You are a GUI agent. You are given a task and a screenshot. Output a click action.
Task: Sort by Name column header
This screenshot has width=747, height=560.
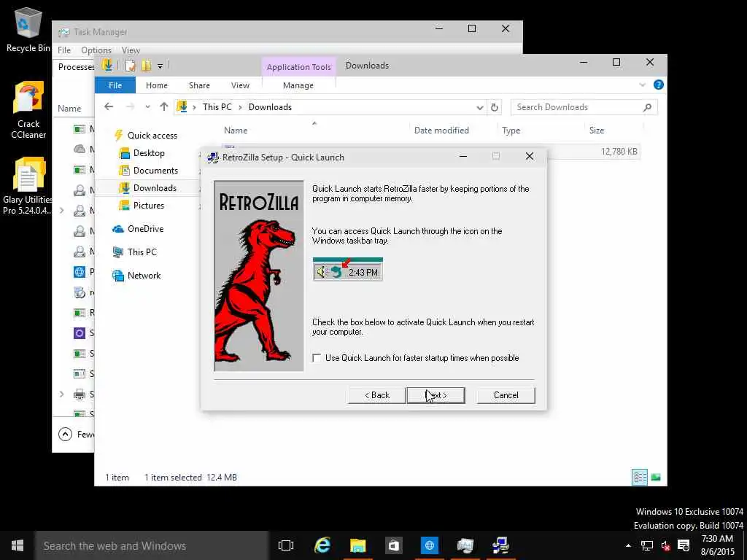pyautogui.click(x=236, y=131)
